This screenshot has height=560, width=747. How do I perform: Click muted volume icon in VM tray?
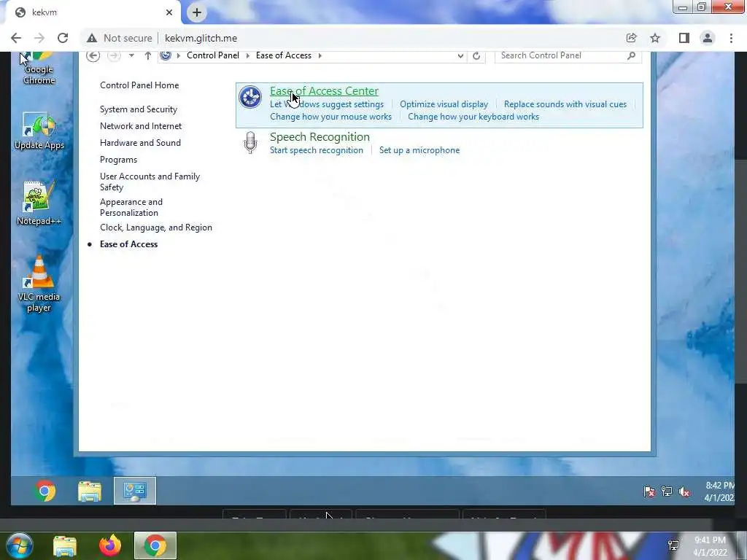pyautogui.click(x=684, y=491)
